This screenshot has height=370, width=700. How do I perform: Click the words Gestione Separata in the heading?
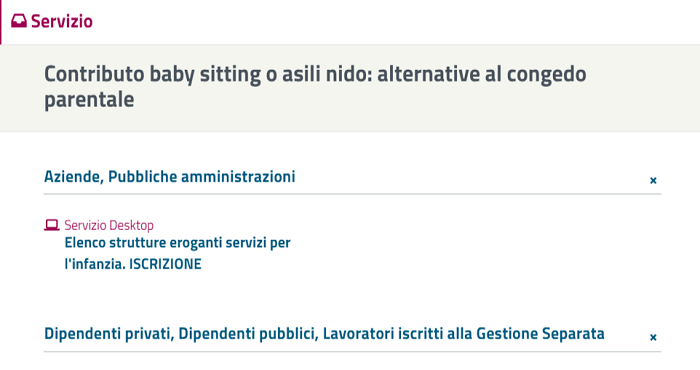pos(540,334)
